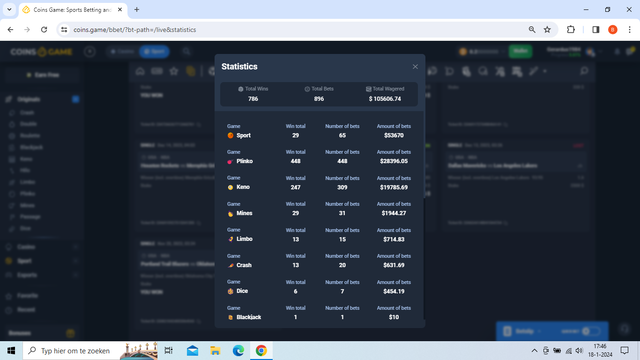Viewport: 640px width, 360px height.
Task: View site information icon in address bar
Action: coord(64,29)
